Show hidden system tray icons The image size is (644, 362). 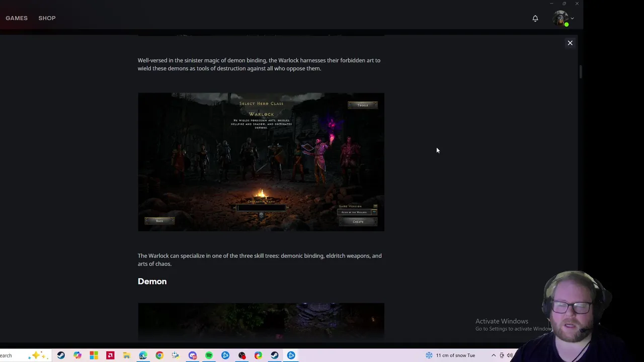(x=494, y=355)
